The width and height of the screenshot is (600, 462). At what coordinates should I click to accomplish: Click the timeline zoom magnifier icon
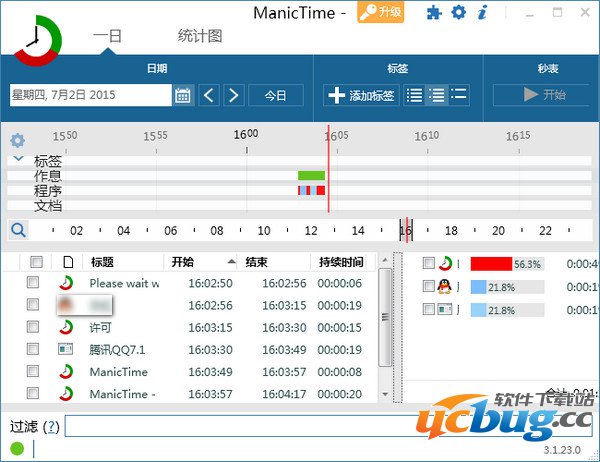(18, 230)
